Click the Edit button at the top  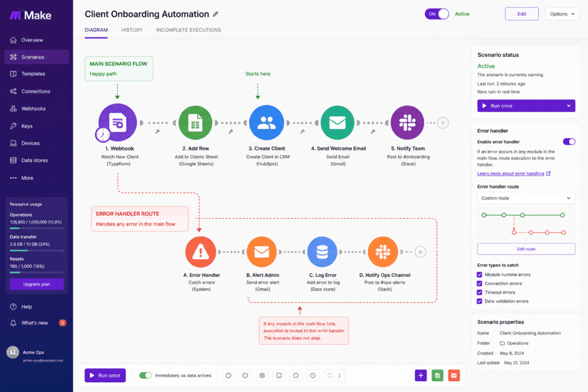click(x=521, y=14)
